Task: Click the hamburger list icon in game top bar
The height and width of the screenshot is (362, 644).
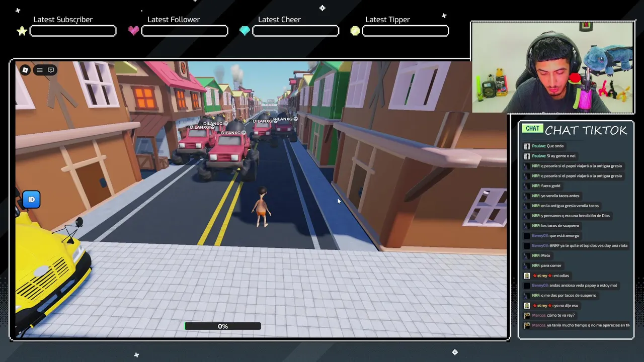Action: point(40,70)
